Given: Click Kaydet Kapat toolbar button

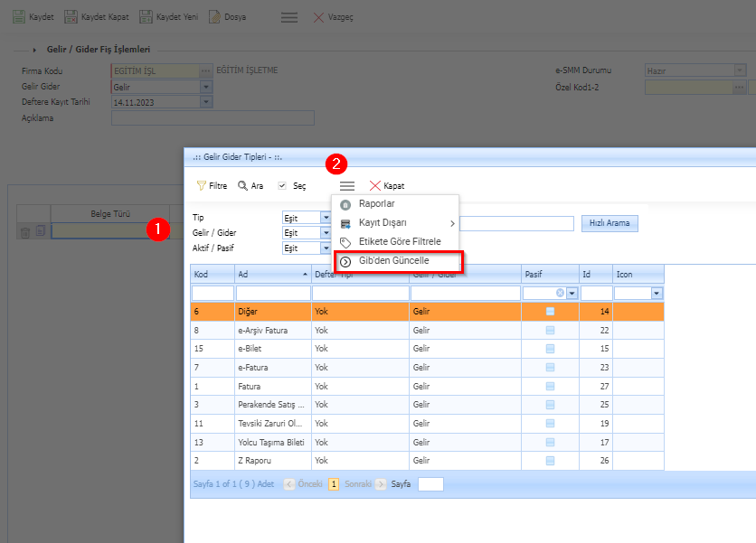Looking at the screenshot, I should click(x=97, y=17).
